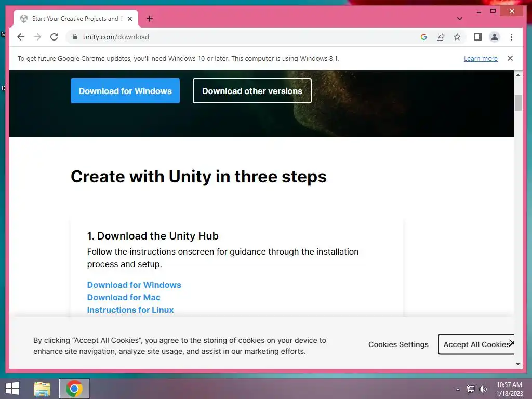Go back to the previous page
Viewport: 532px width, 399px height.
coord(21,37)
